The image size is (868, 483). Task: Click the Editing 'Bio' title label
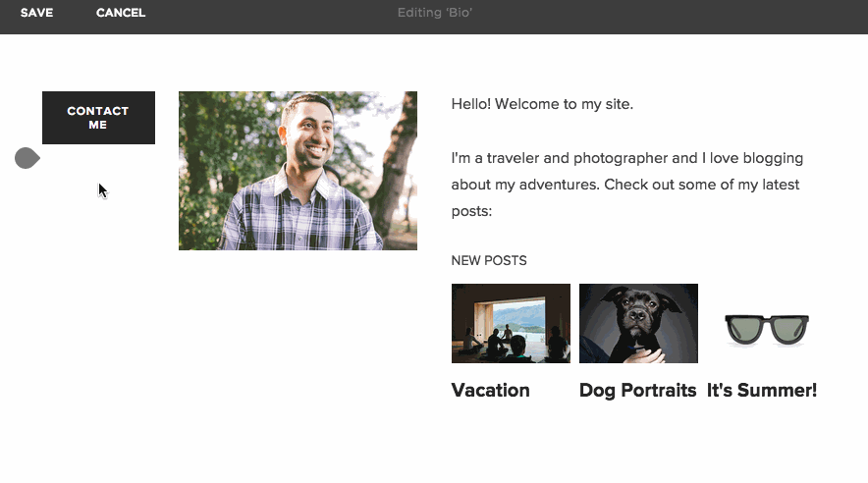point(435,13)
